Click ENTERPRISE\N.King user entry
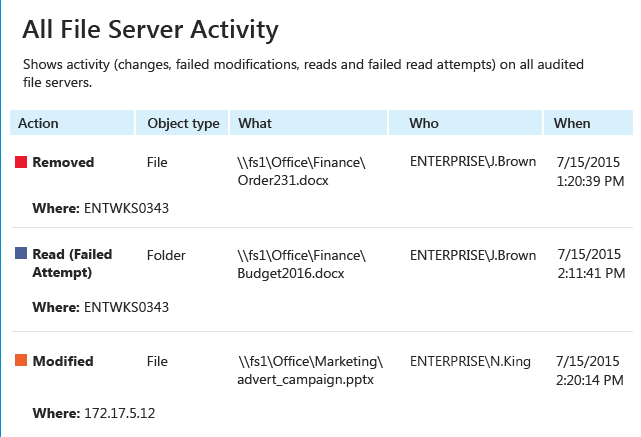 pos(471,361)
